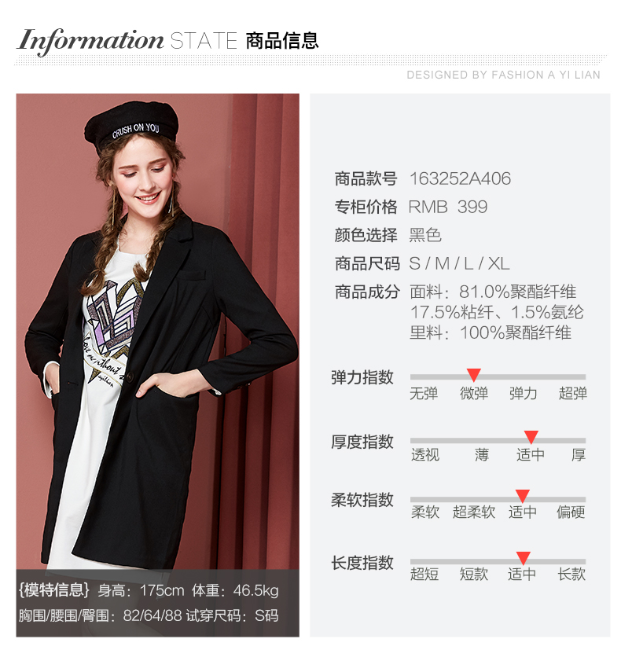Screen dimensions: 621x672
Task: Click the 偏硬 softness option
Action: pyautogui.click(x=571, y=512)
